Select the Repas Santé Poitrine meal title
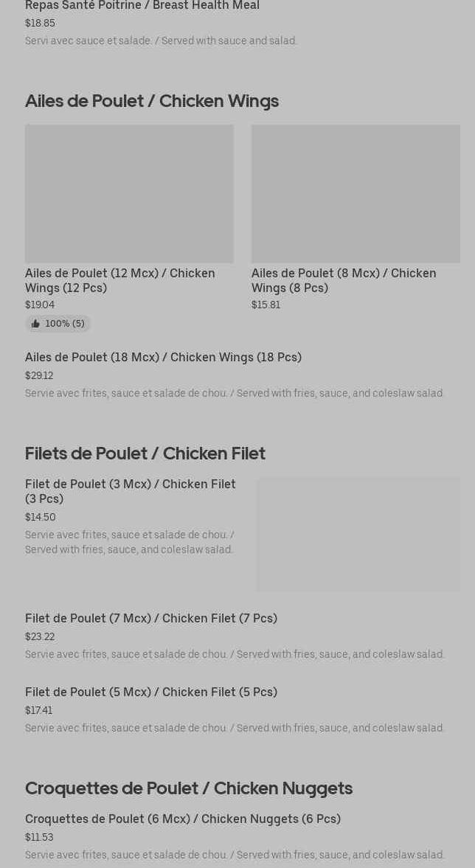The width and height of the screenshot is (475, 868). [142, 6]
